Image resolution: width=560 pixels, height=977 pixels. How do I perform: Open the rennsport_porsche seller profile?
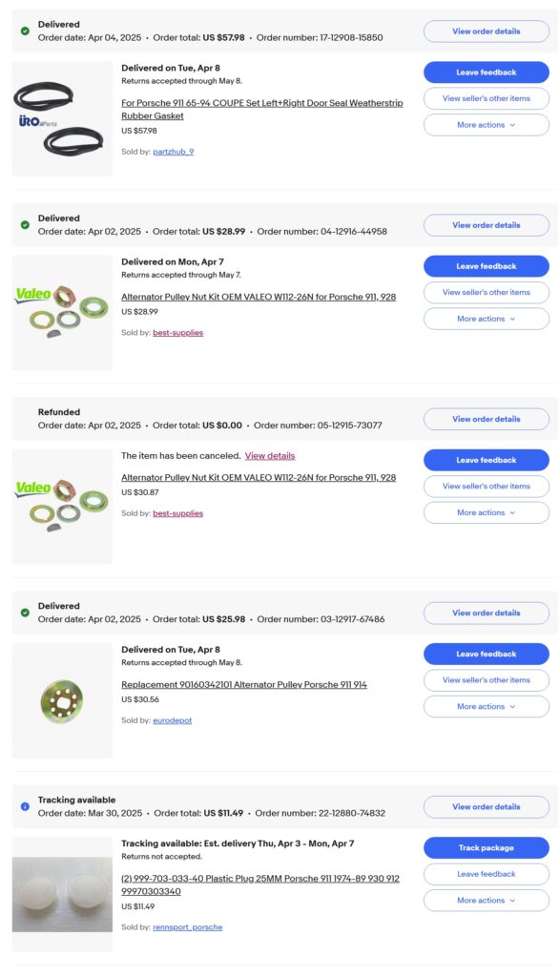click(x=188, y=927)
